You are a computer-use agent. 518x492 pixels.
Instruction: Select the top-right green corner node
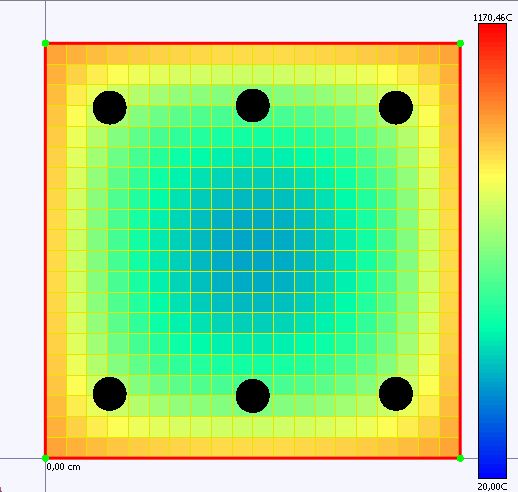(460, 43)
